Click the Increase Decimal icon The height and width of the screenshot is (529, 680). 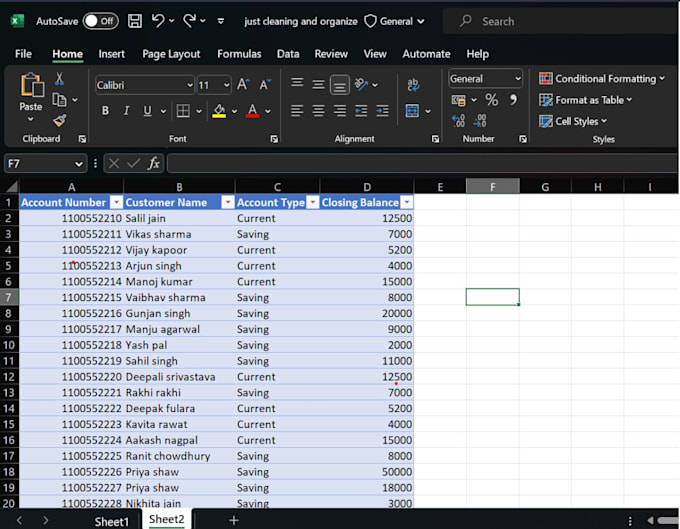click(458, 121)
